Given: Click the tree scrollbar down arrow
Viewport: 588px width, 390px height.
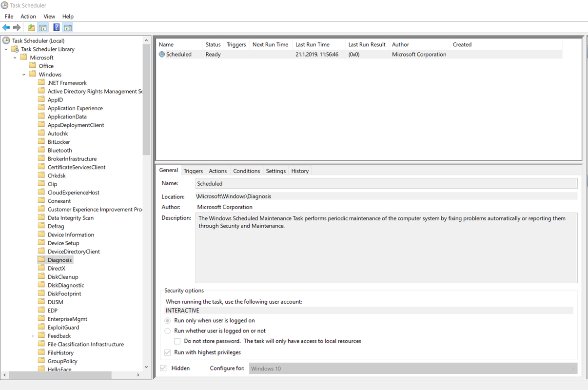Looking at the screenshot, I should [x=146, y=367].
